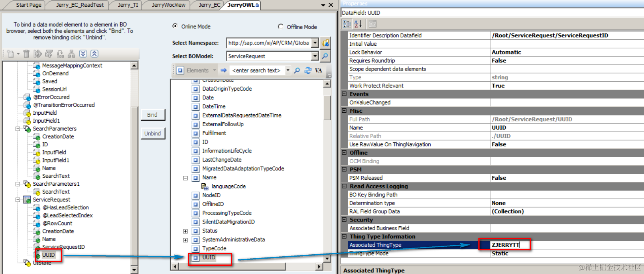Image resolution: width=644 pixels, height=274 pixels.
Task: Select the Online Mode radio button
Action: [175, 26]
